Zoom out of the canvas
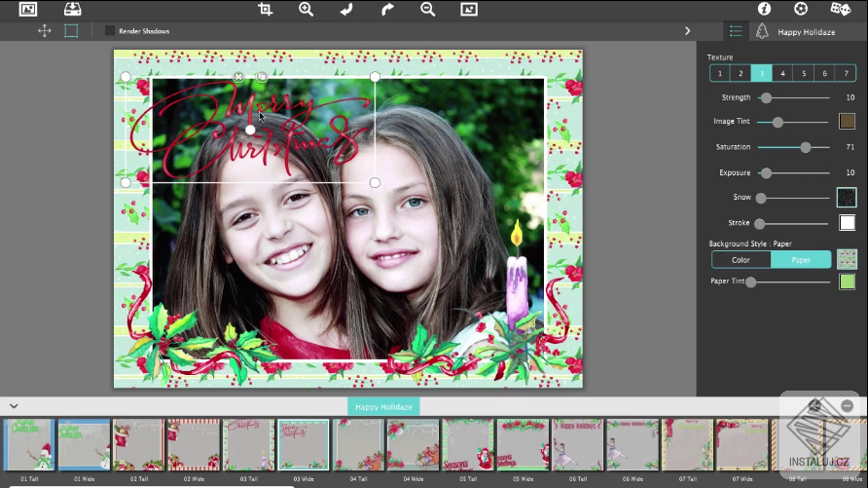This screenshot has height=488, width=868. coord(427,9)
